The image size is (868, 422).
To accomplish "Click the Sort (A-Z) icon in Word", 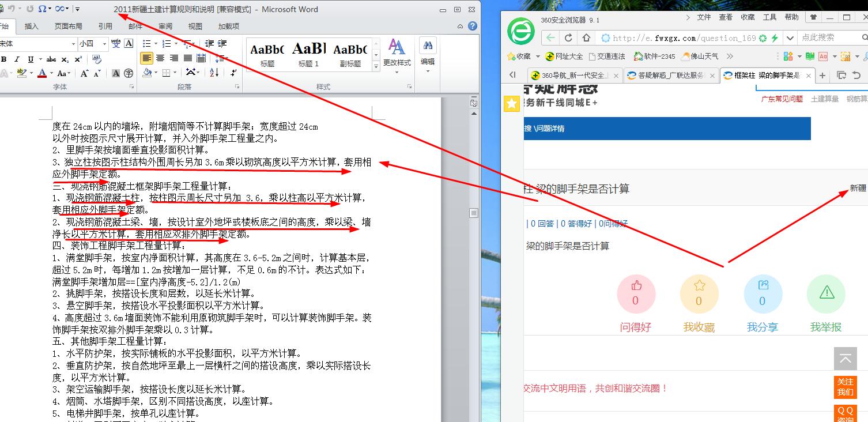I will 214,73.
